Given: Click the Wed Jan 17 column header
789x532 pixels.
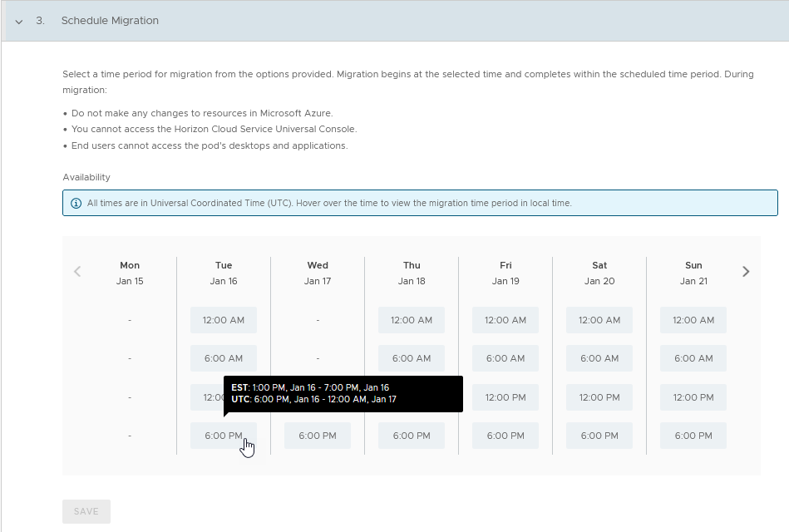Looking at the screenshot, I should pyautogui.click(x=318, y=273).
